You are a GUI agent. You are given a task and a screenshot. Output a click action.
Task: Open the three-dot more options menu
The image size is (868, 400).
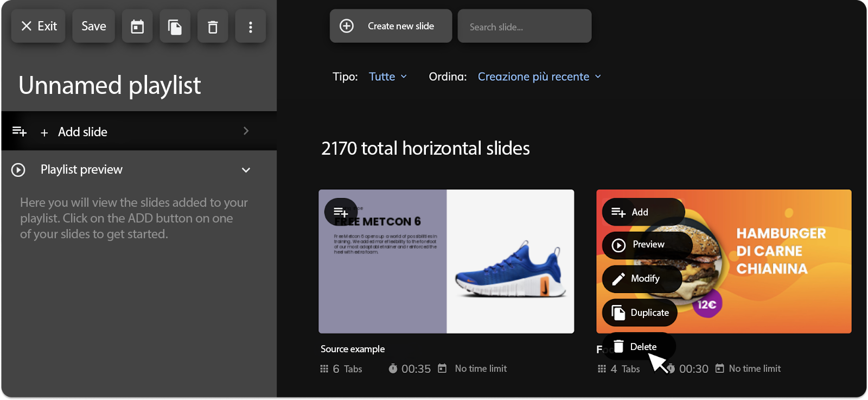tap(250, 26)
